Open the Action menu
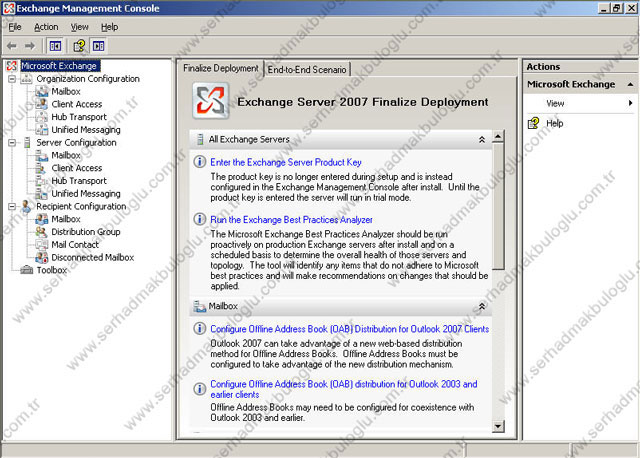This screenshot has height=458, width=640. pos(46,27)
